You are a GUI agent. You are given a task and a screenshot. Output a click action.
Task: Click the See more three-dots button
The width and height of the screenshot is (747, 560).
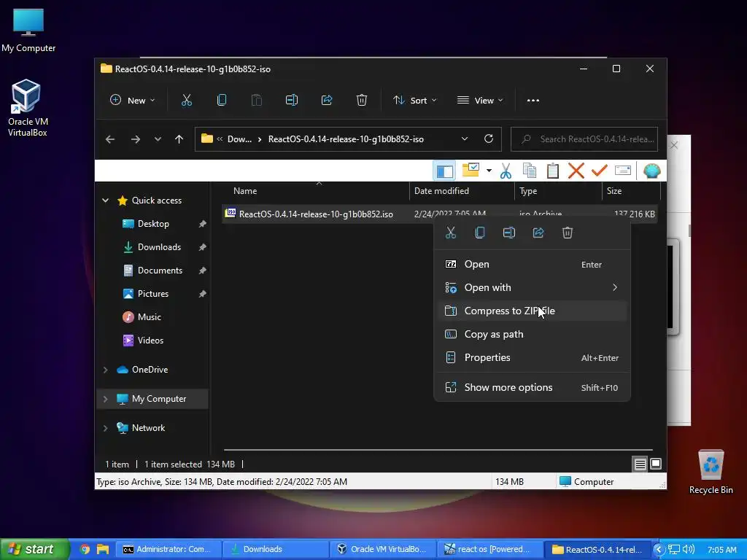tap(533, 100)
